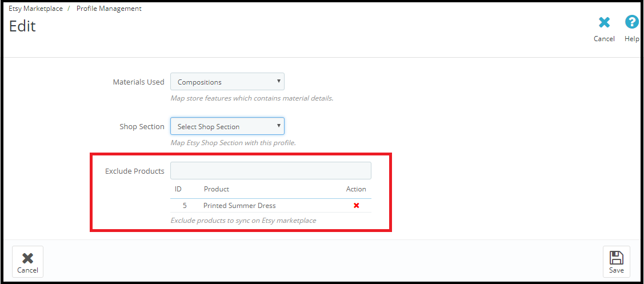Remove Printed Summer Dress using red X
The width and height of the screenshot is (644, 284).
point(356,206)
